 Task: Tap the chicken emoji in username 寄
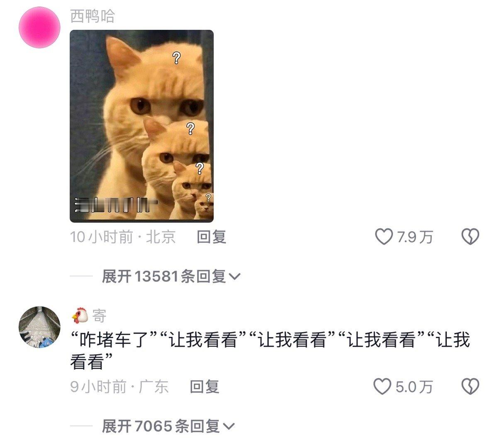point(80,316)
